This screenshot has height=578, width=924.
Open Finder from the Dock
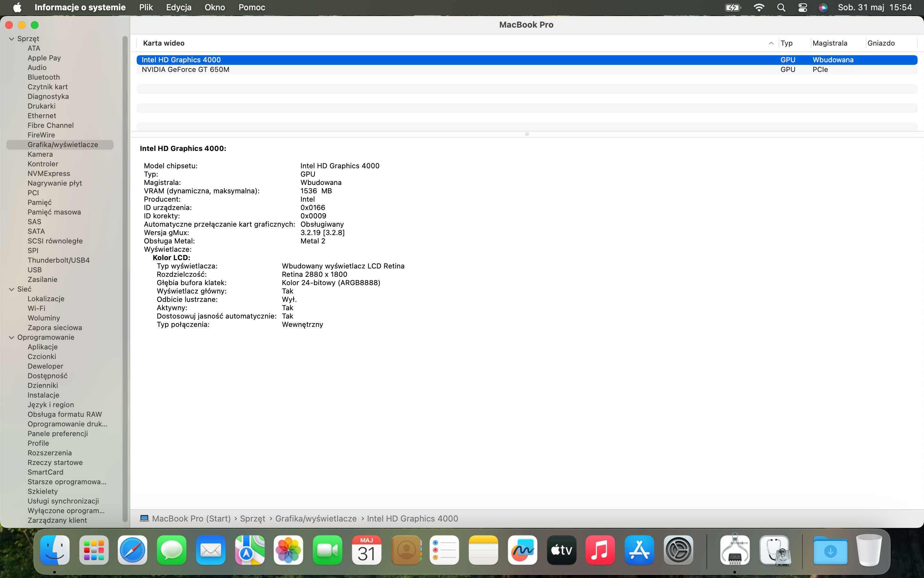pyautogui.click(x=55, y=550)
